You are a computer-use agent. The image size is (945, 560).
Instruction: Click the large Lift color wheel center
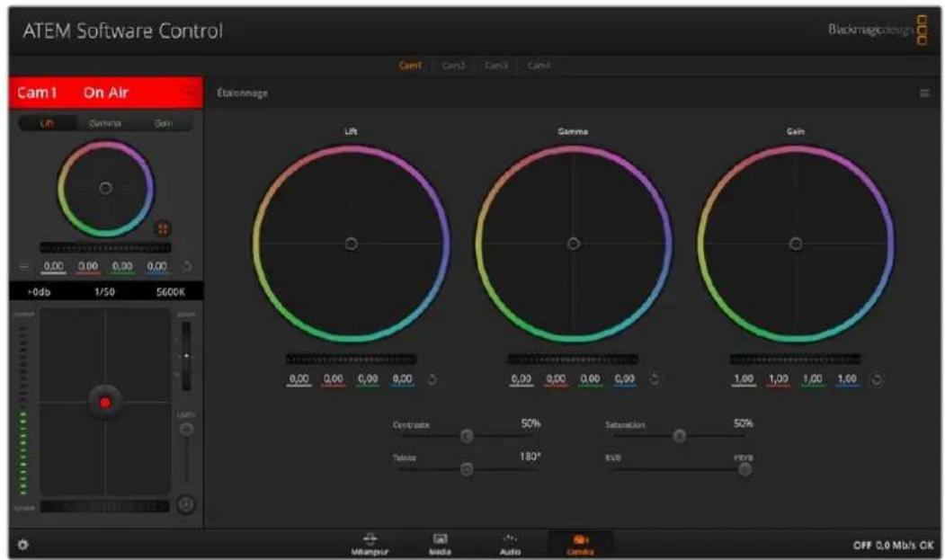351,244
